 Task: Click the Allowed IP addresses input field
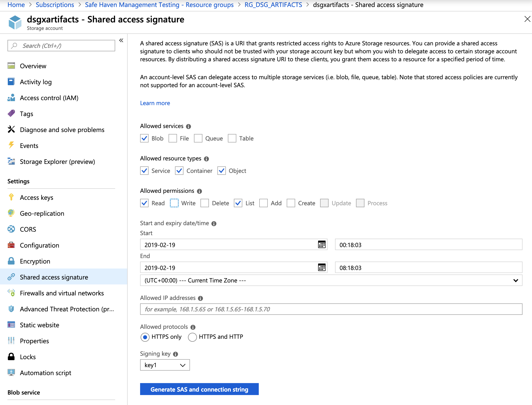[331, 309]
